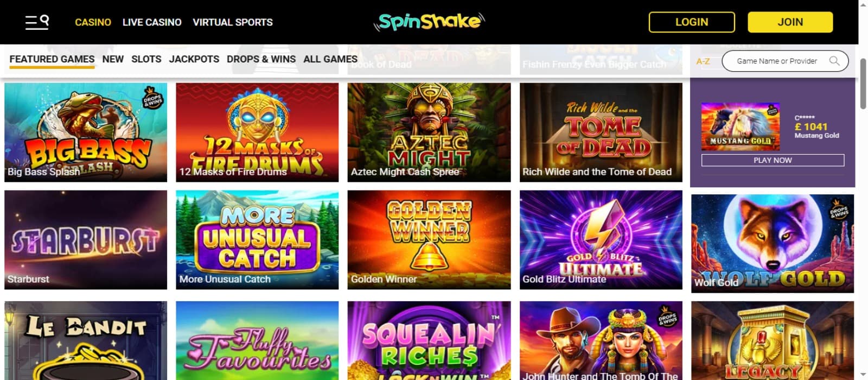Screen dimensions: 868x380
Task: Click the LOGIN button
Action: [692, 22]
